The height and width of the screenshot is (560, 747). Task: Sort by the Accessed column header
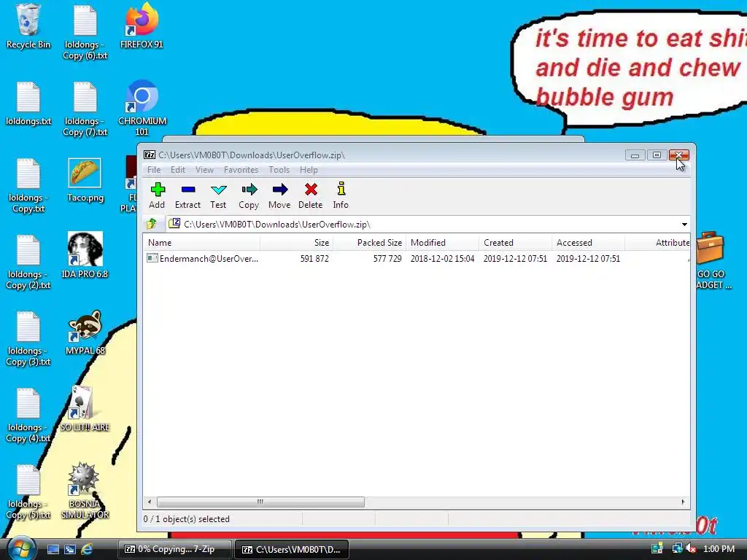coord(588,243)
